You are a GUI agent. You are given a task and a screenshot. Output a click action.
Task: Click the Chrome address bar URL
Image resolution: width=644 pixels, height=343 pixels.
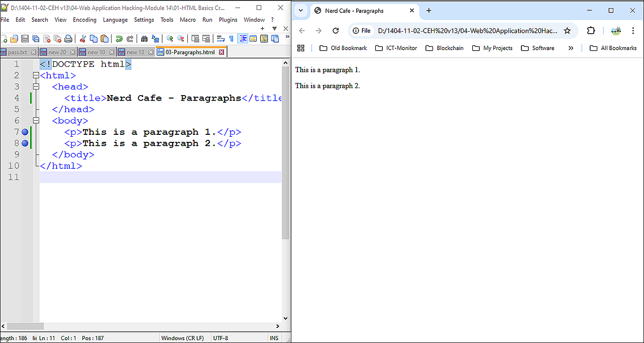(x=467, y=31)
